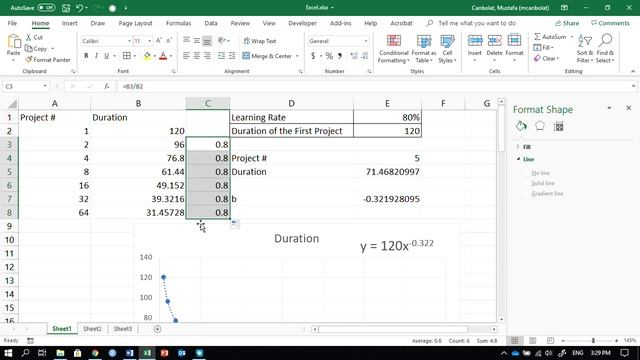Open the font name dropdown
This screenshot has width=640, height=360.
coord(129,41)
